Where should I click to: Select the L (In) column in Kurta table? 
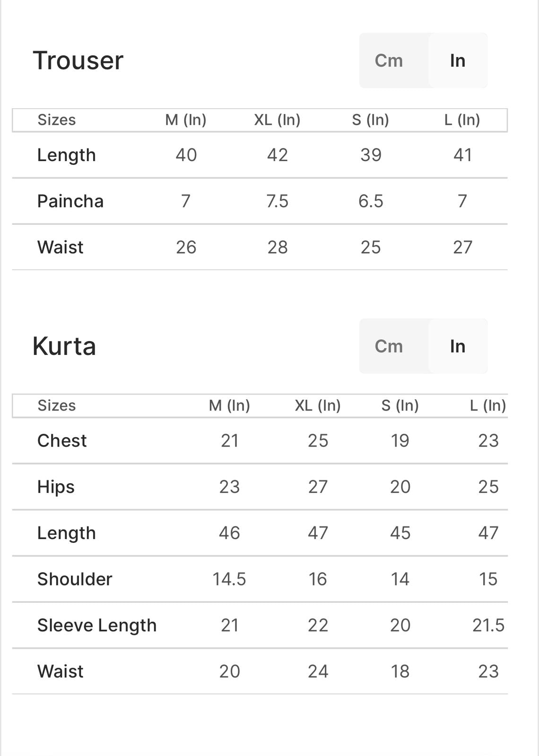[x=488, y=405]
